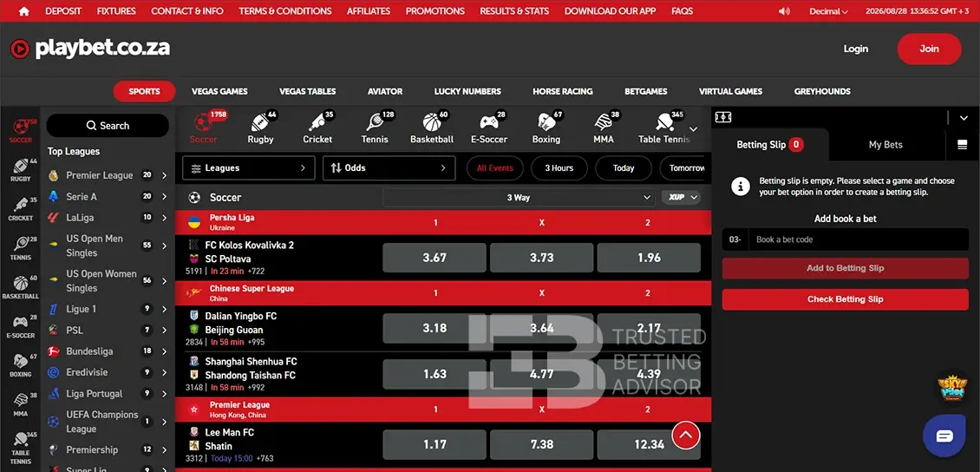Switch to the Aviator tab
Image resolution: width=980 pixels, height=472 pixels.
pos(385,91)
